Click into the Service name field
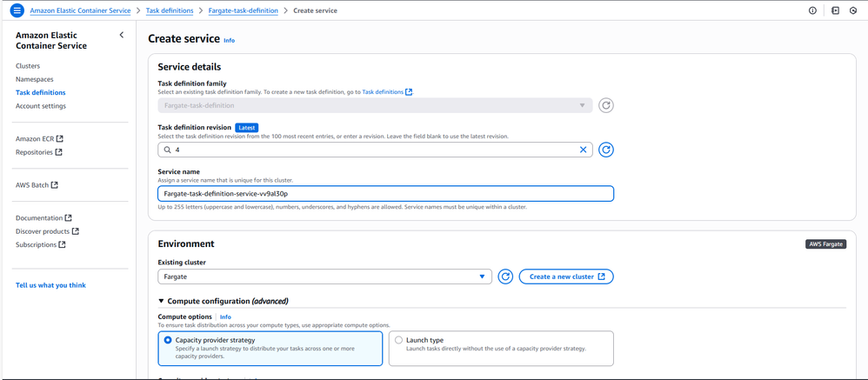 (385, 194)
